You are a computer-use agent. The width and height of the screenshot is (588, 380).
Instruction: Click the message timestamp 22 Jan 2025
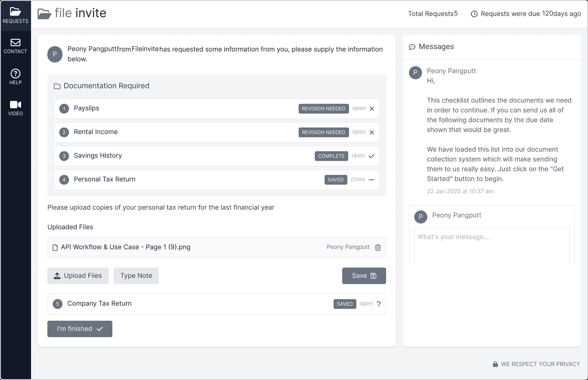coord(460,191)
